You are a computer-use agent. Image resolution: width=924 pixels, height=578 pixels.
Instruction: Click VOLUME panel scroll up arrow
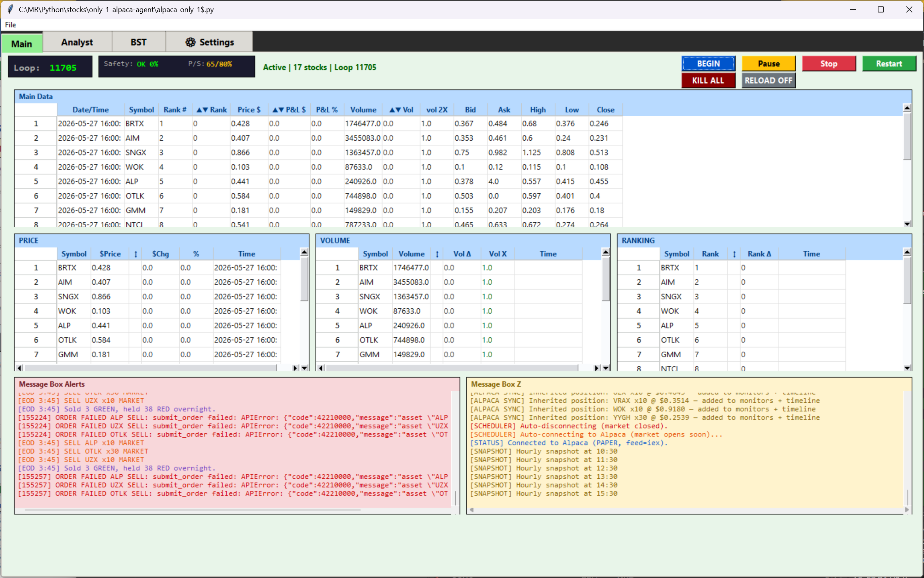tap(606, 252)
